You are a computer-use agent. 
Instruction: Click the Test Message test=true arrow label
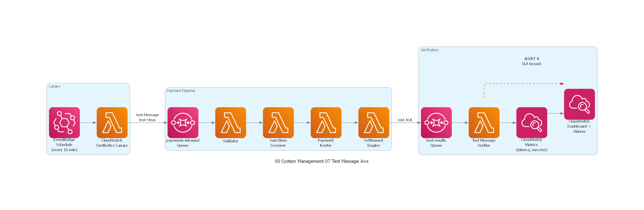147,117
